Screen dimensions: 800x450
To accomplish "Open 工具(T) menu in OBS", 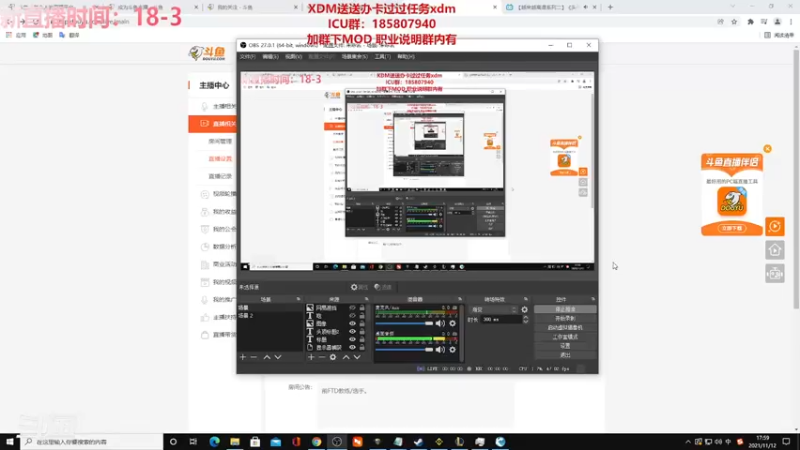I will pyautogui.click(x=382, y=57).
